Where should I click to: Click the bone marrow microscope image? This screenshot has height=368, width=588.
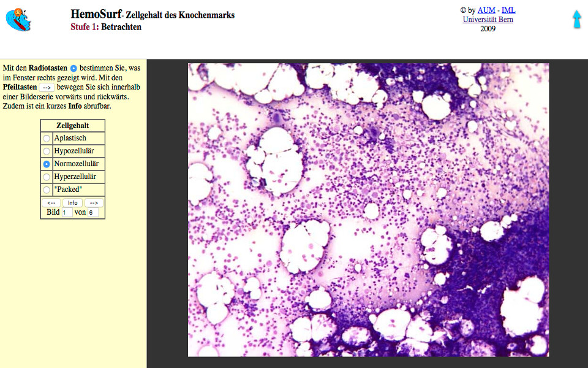pos(368,209)
